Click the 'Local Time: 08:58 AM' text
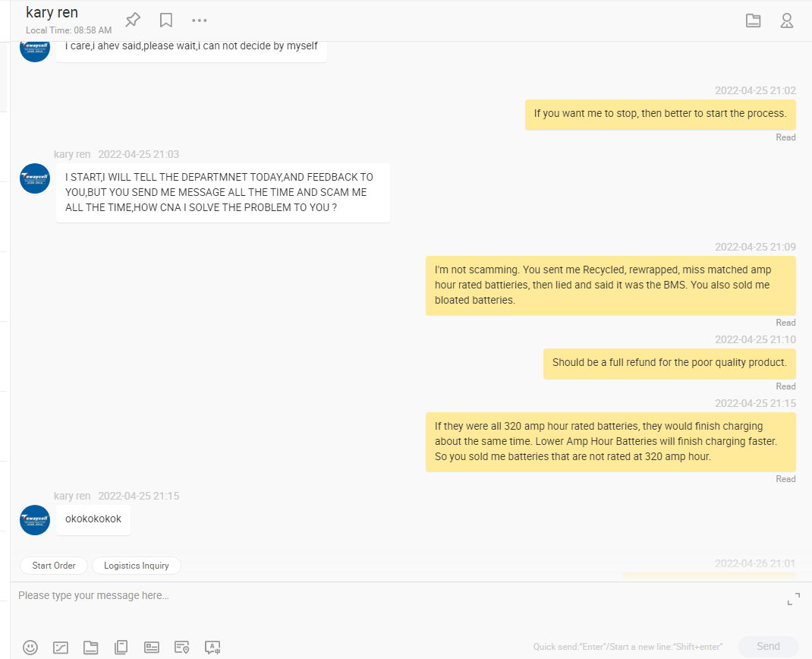812x659 pixels. point(69,30)
